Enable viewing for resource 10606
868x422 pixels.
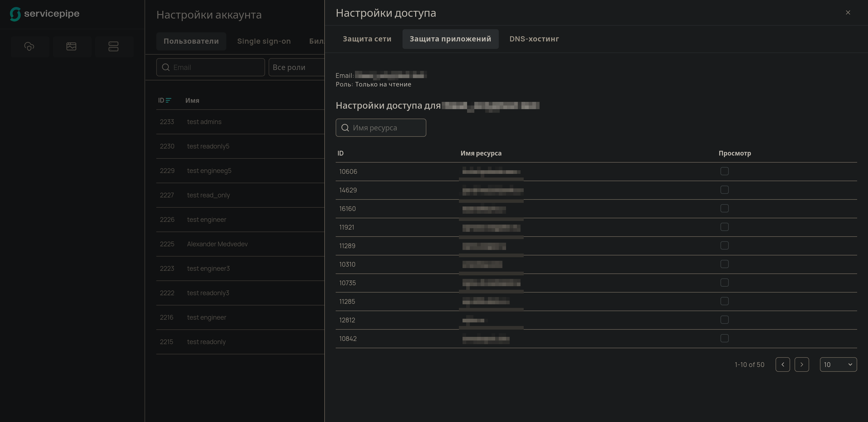click(724, 171)
